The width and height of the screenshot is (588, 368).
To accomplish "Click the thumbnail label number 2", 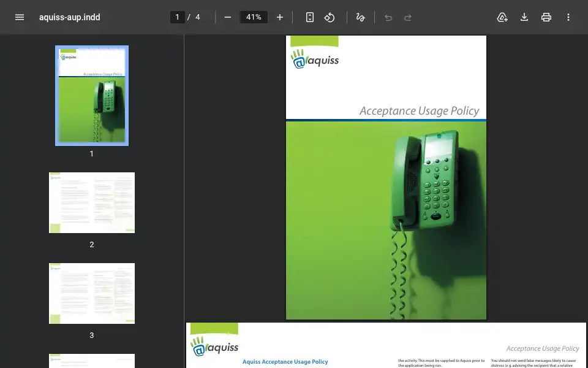I will coord(91,245).
